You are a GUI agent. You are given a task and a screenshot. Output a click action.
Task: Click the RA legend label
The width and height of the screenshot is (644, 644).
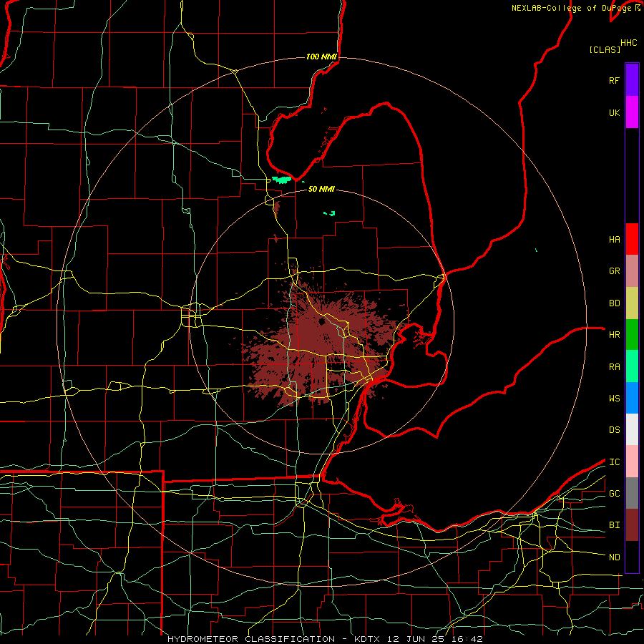click(614, 367)
